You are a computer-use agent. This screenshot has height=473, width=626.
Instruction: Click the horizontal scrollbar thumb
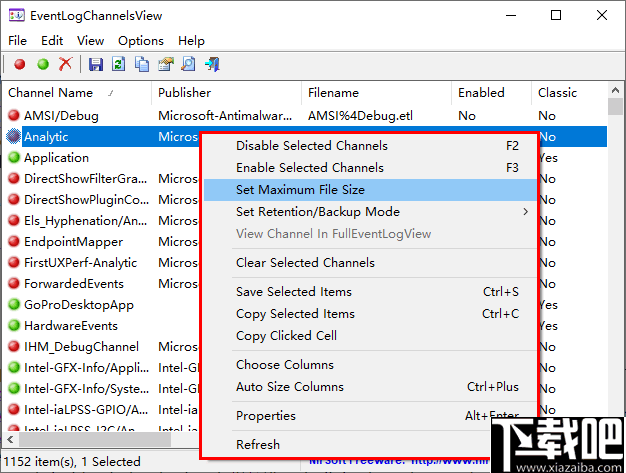click(95, 440)
